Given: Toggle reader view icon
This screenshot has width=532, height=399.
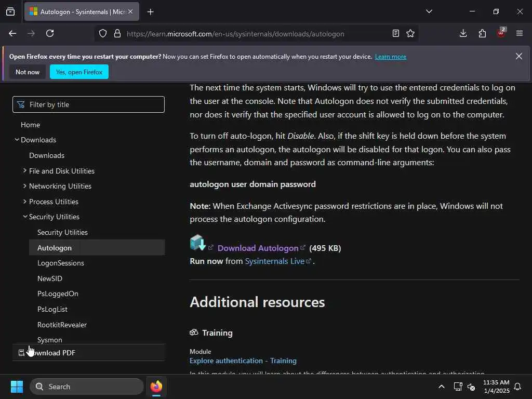Looking at the screenshot, I should [x=395, y=33].
